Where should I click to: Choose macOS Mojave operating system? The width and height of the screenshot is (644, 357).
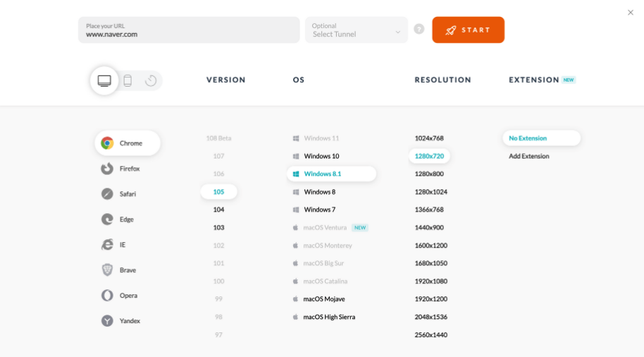(x=318, y=299)
